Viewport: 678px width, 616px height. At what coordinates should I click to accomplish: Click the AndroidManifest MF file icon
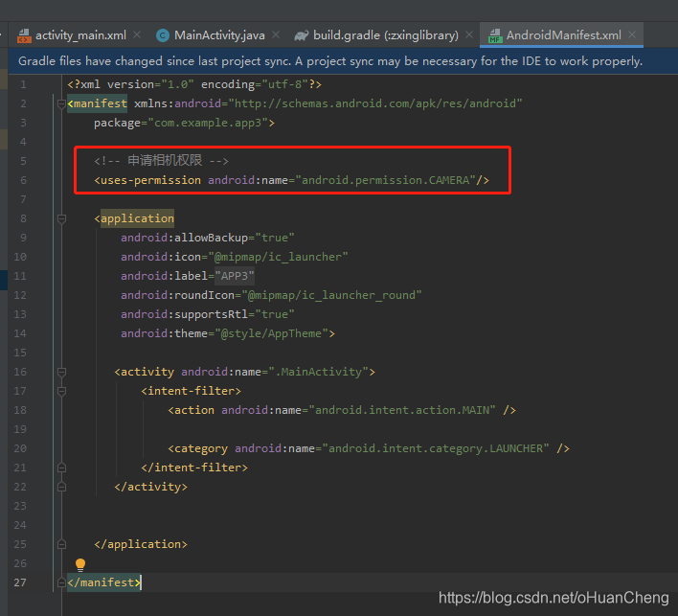click(x=495, y=35)
